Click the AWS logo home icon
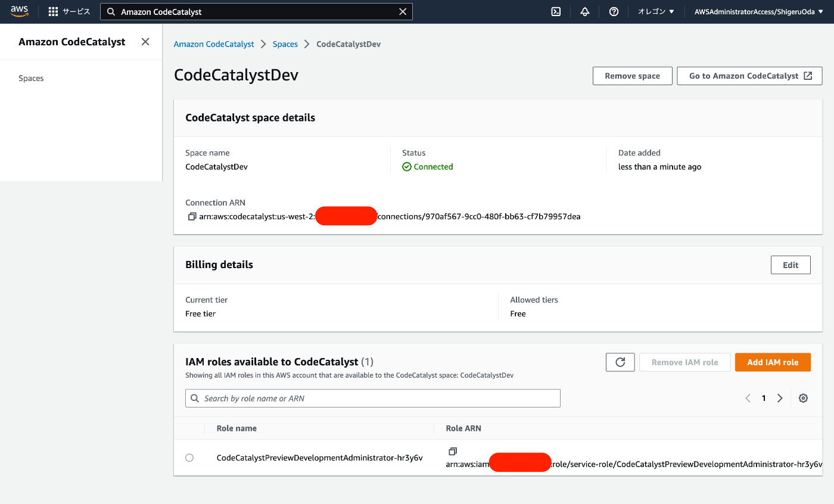This screenshot has height=504, width=834. tap(19, 11)
